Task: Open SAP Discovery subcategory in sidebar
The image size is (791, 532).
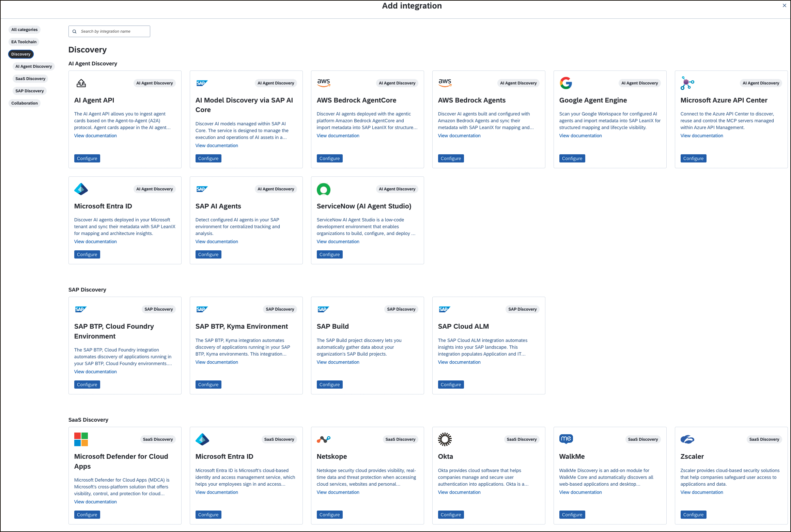Action: (x=30, y=91)
